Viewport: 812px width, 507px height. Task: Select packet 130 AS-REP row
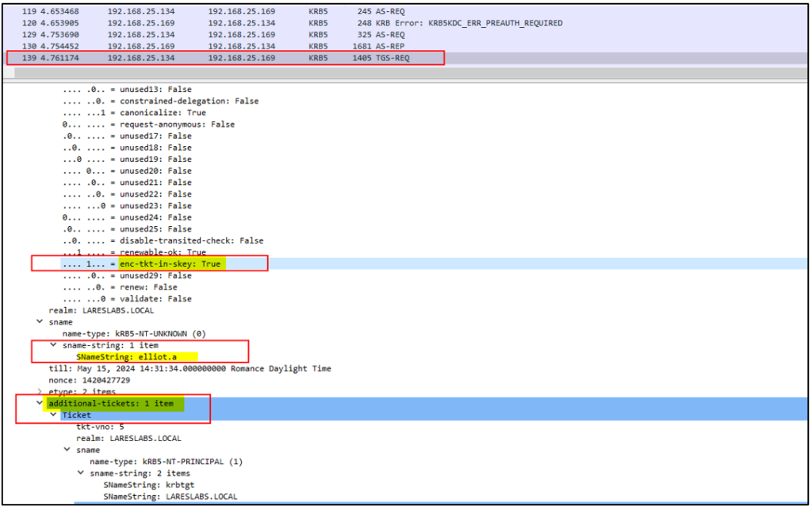tap(405, 46)
